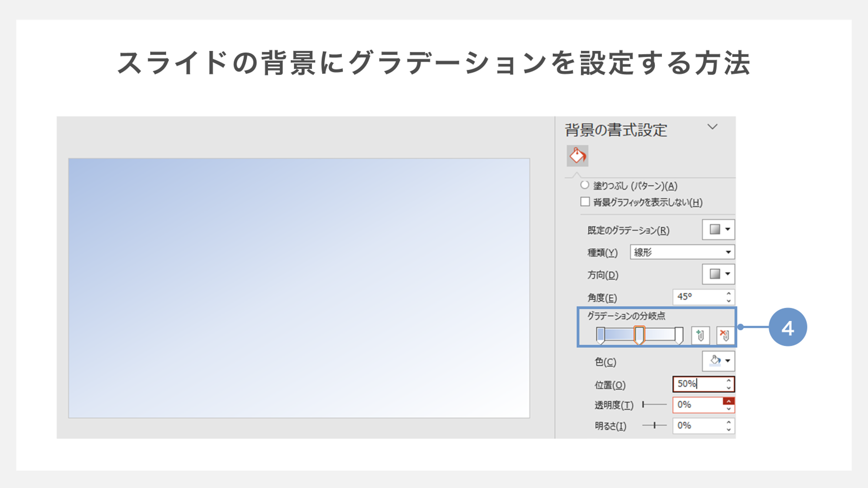
Task: Click the 角度(E) label
Action: [x=602, y=298]
